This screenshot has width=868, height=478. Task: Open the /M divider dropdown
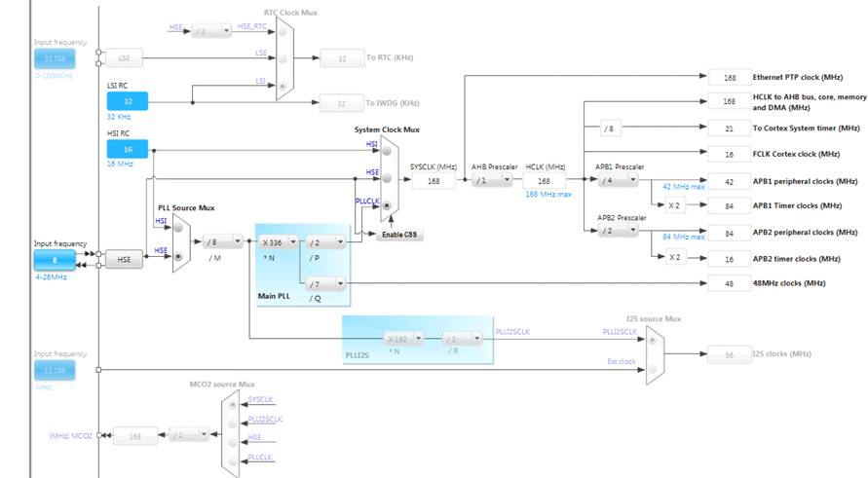click(223, 241)
